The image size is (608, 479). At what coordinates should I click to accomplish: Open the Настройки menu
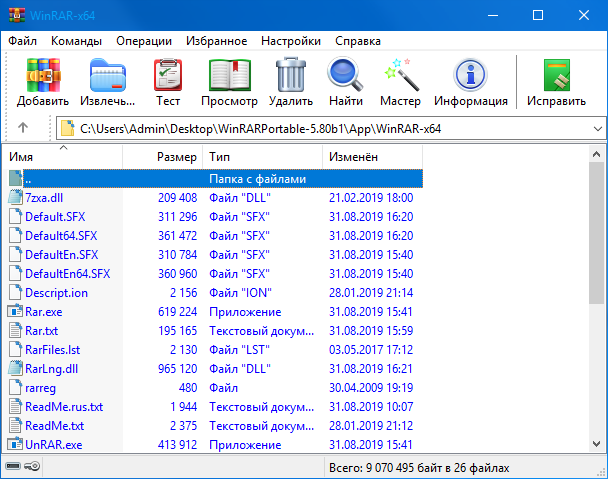[290, 41]
